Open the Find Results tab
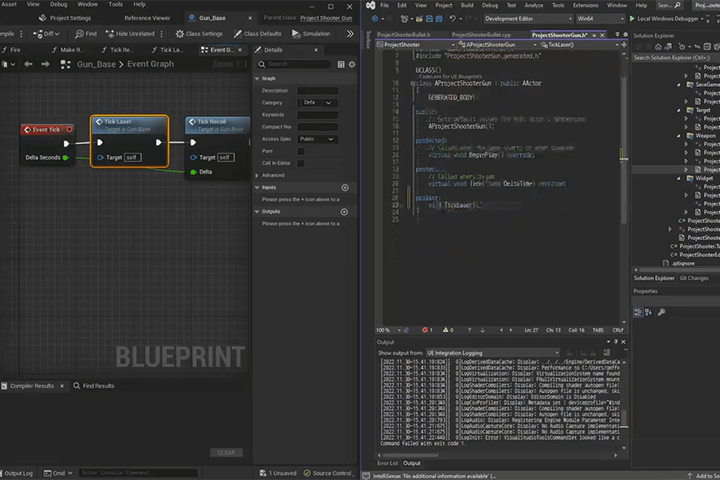This screenshot has width=720, height=480. point(94,386)
